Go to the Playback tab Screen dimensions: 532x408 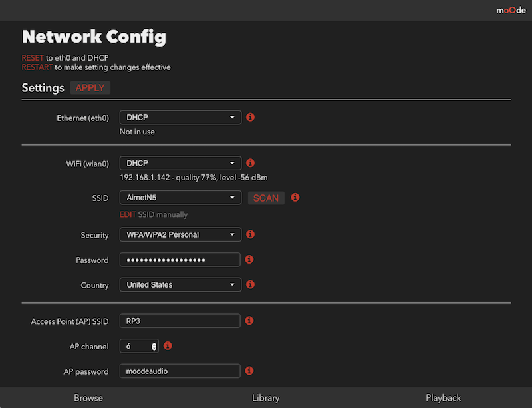(x=443, y=398)
